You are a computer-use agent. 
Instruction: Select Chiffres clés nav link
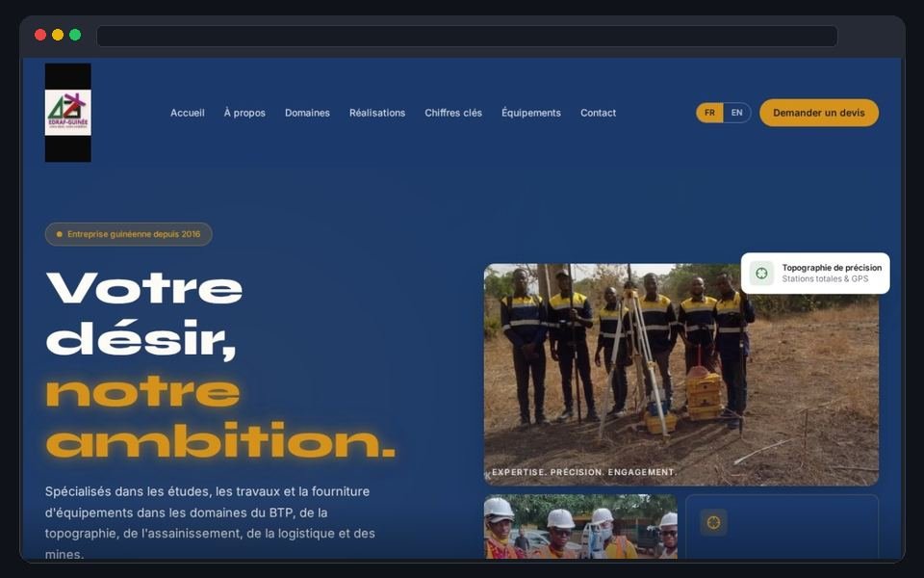[453, 113]
